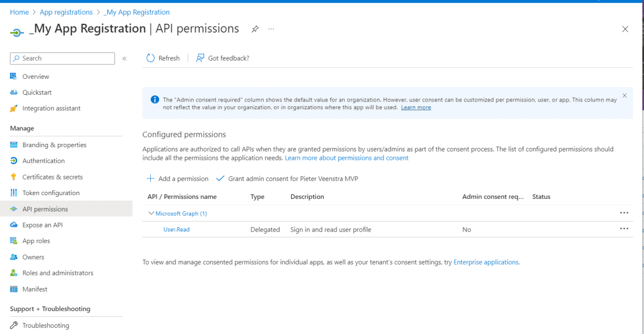This screenshot has height=334, width=644.
Task: Click the App registrations breadcrumb
Action: point(66,12)
